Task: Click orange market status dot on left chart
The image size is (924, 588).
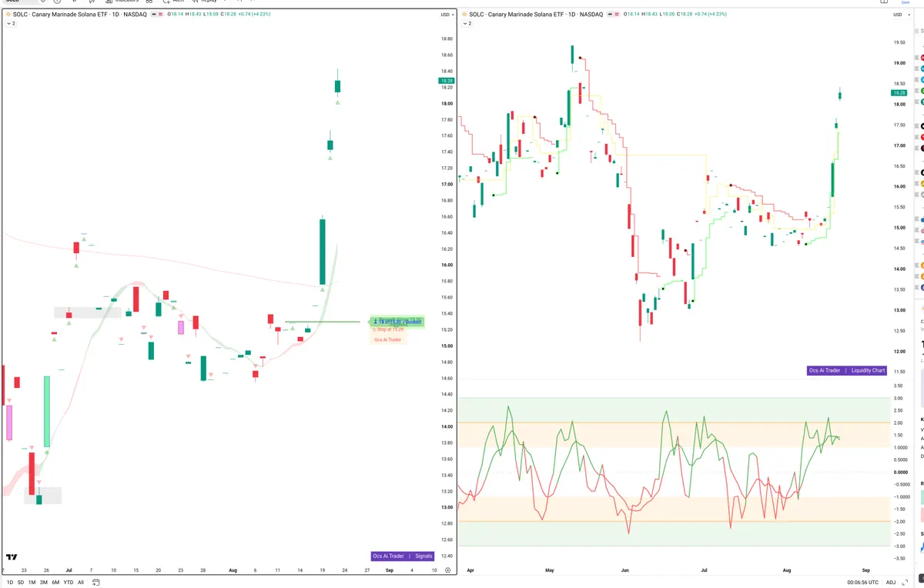Action: click(x=8, y=14)
